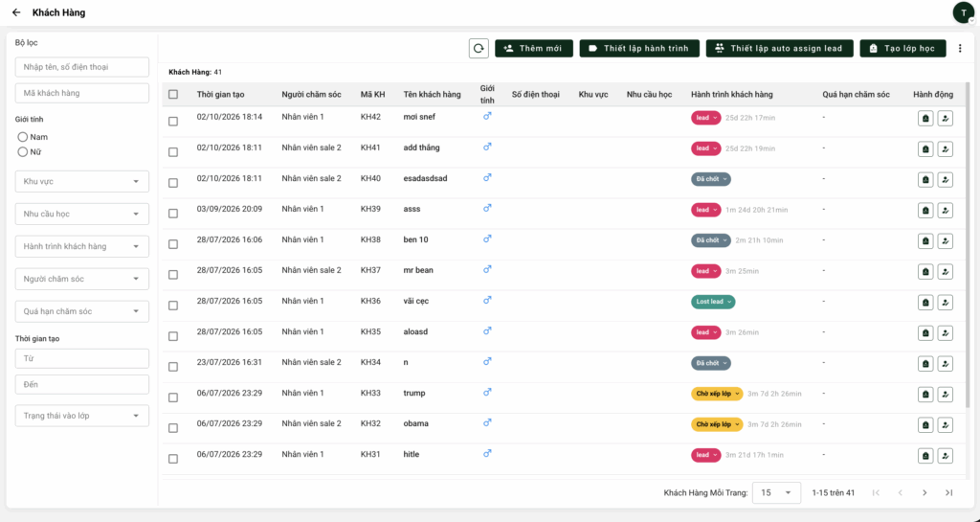Click the male gender icon for KH42
The height and width of the screenshot is (522, 980).
coord(487,116)
